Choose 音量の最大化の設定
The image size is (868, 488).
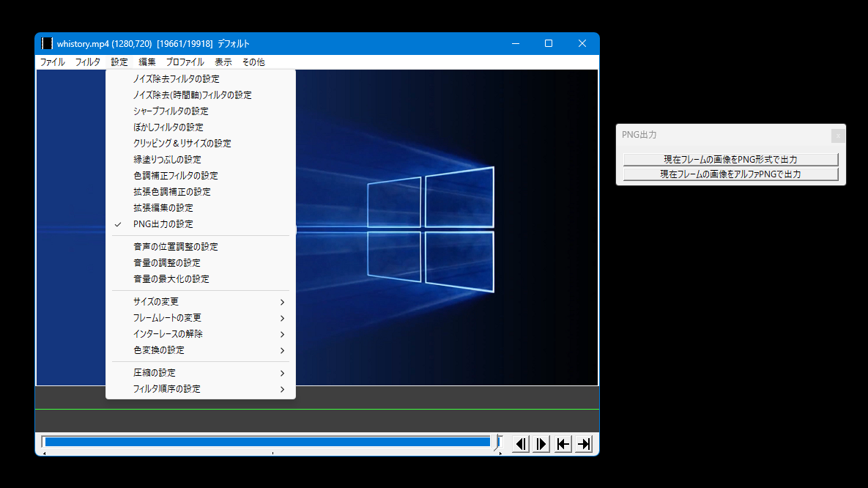tap(201, 279)
